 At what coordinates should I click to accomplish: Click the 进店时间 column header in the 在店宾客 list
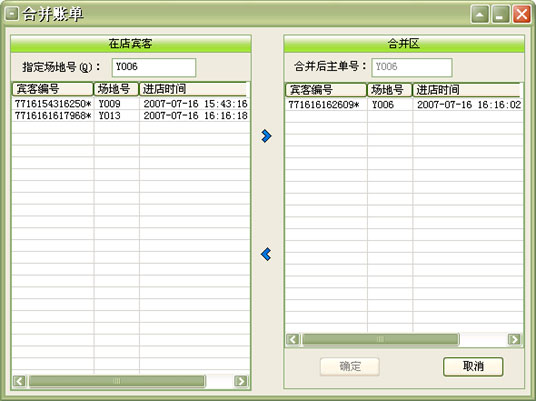click(x=193, y=89)
